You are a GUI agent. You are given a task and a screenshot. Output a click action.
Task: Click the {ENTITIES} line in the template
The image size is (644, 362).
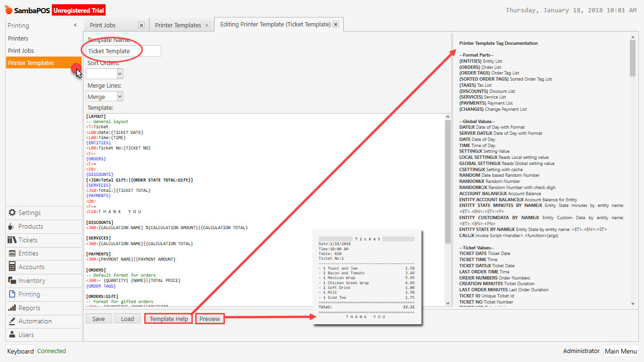tap(99, 143)
